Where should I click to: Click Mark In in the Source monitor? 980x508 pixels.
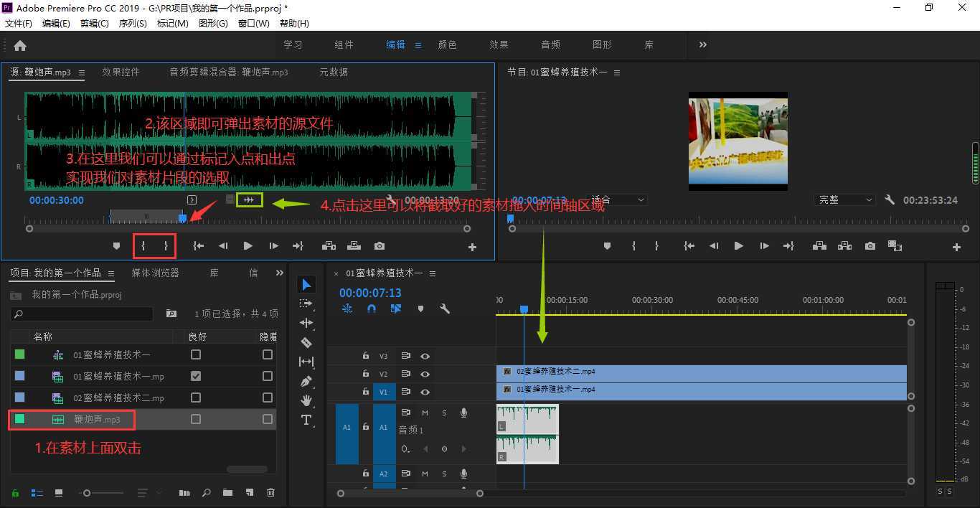click(x=143, y=246)
